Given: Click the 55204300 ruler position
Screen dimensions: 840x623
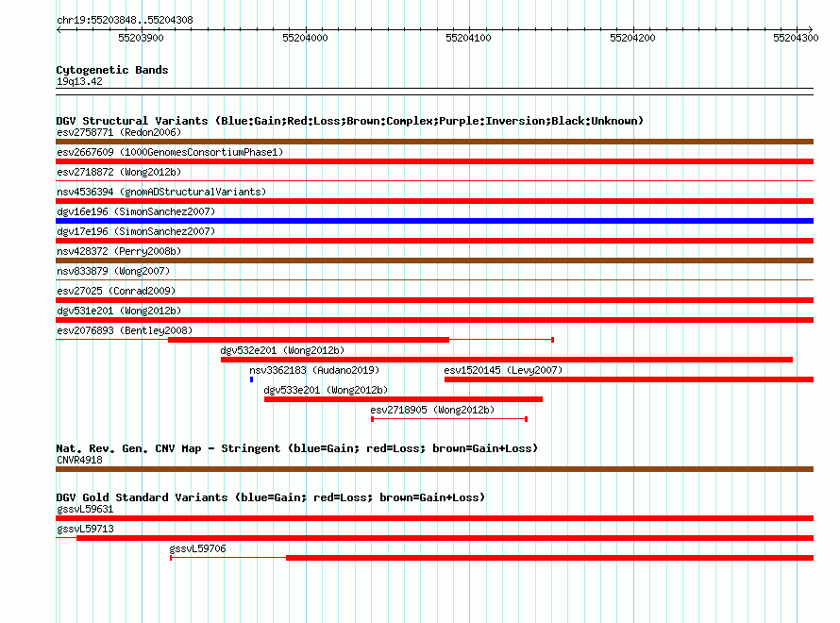Looking at the screenshot, I should point(796,38).
